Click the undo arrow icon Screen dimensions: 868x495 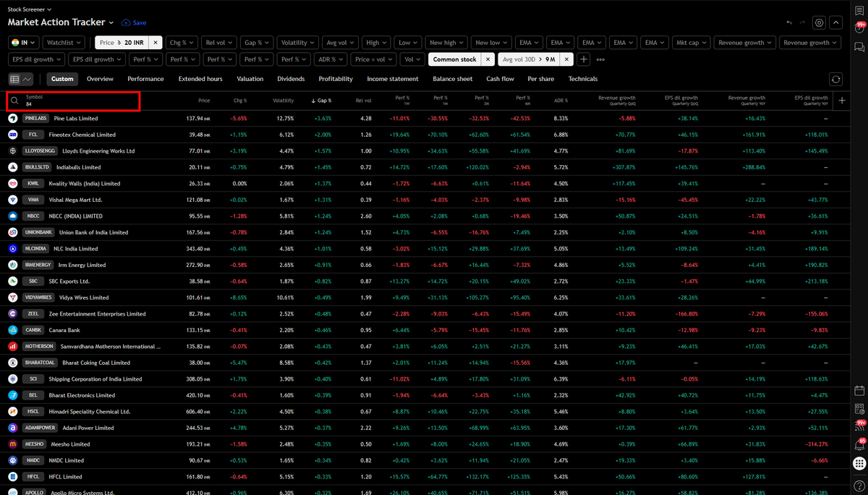pos(790,22)
